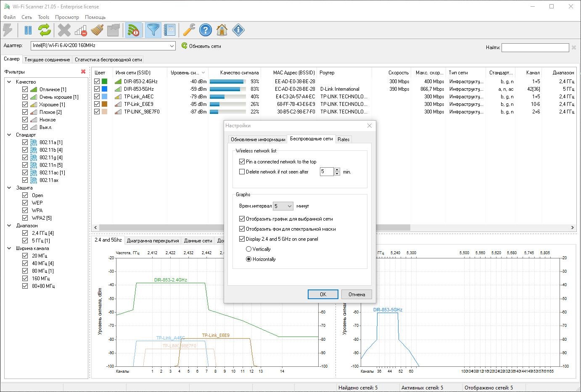Click the green refresh arrows toolbar icon
The height and width of the screenshot is (392, 581).
point(45,30)
